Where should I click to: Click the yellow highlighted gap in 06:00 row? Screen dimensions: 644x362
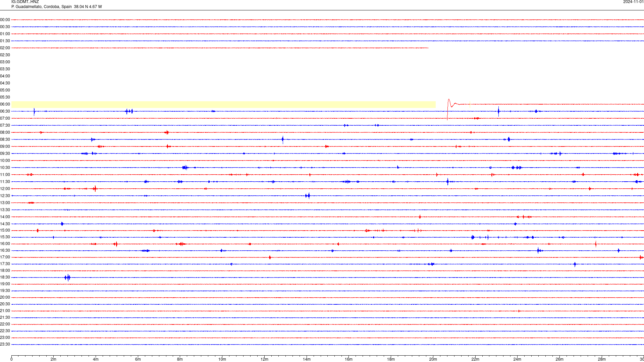click(x=223, y=104)
